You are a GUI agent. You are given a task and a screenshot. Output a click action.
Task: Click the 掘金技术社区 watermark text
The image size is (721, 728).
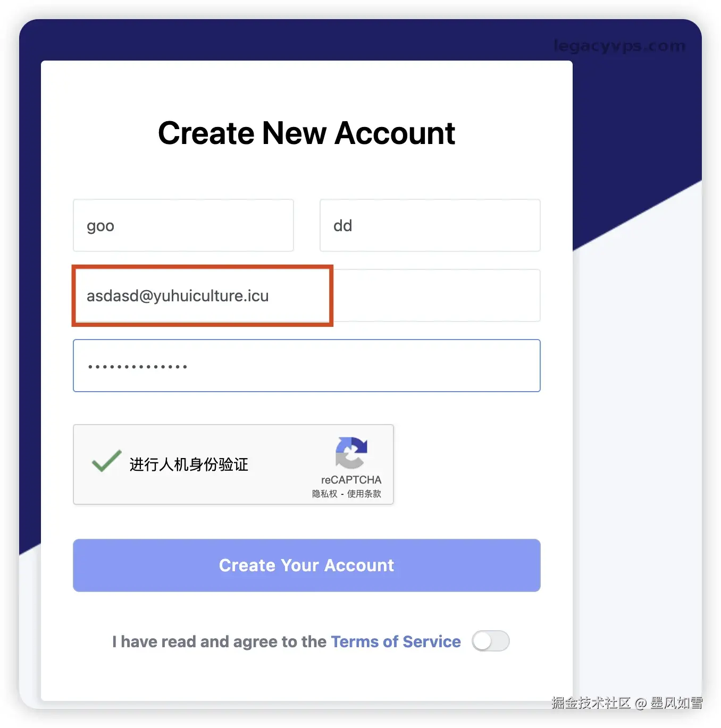pos(591,703)
